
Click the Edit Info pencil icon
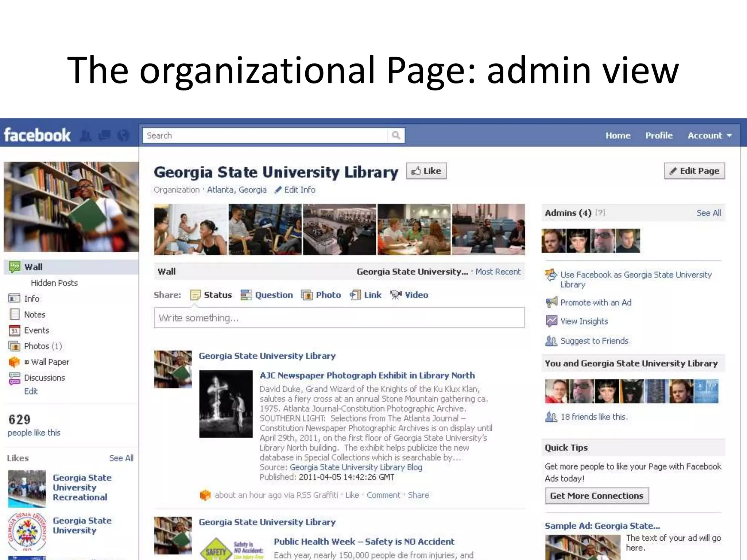(278, 190)
